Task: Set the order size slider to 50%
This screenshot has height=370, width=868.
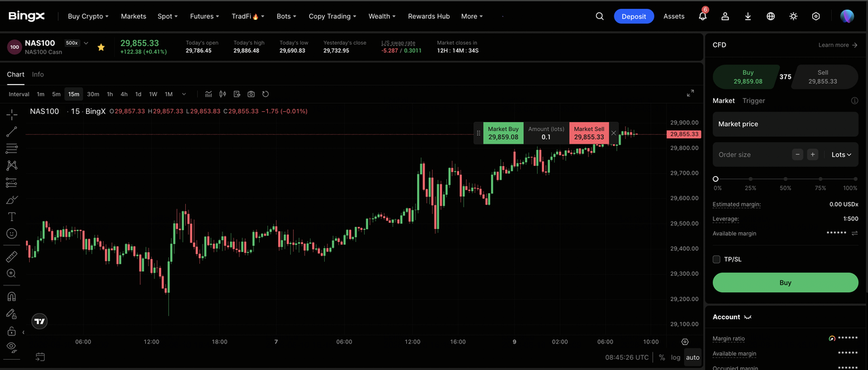Action: [785, 179]
